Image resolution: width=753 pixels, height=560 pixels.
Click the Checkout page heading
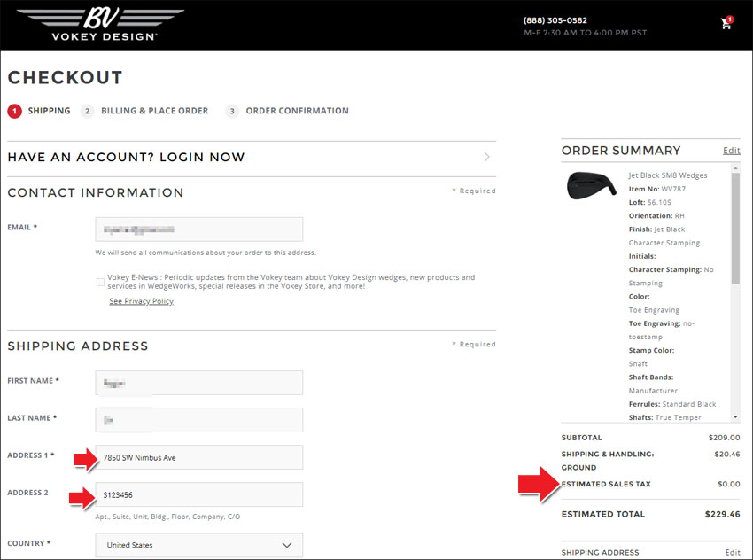coord(66,77)
